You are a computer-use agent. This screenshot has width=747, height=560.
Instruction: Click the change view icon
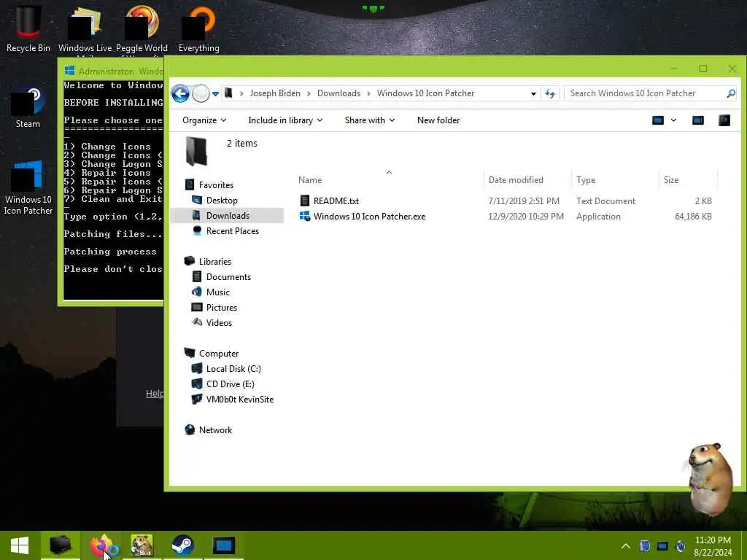point(658,120)
